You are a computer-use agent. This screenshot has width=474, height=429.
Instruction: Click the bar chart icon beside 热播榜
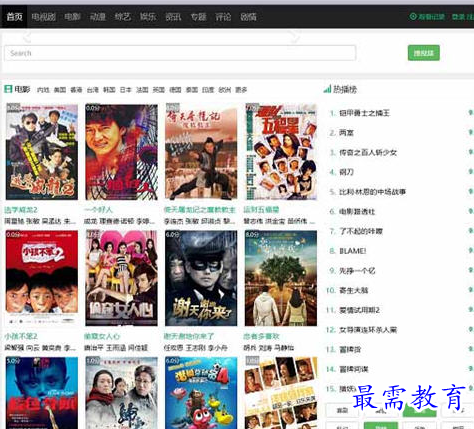tap(327, 89)
